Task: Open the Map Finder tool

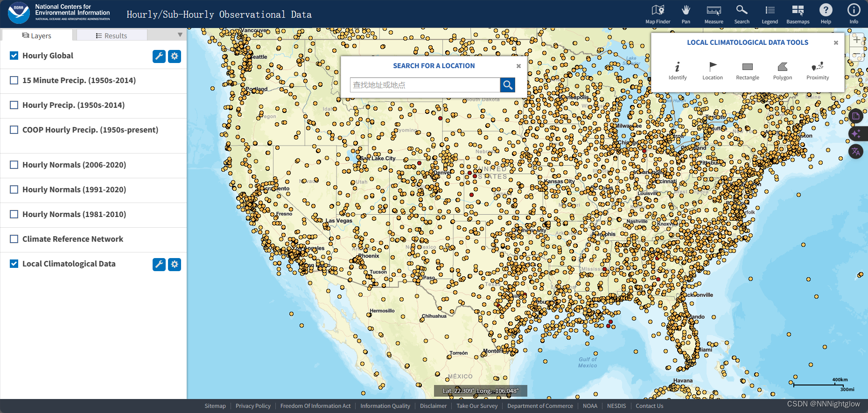Action: click(x=658, y=14)
